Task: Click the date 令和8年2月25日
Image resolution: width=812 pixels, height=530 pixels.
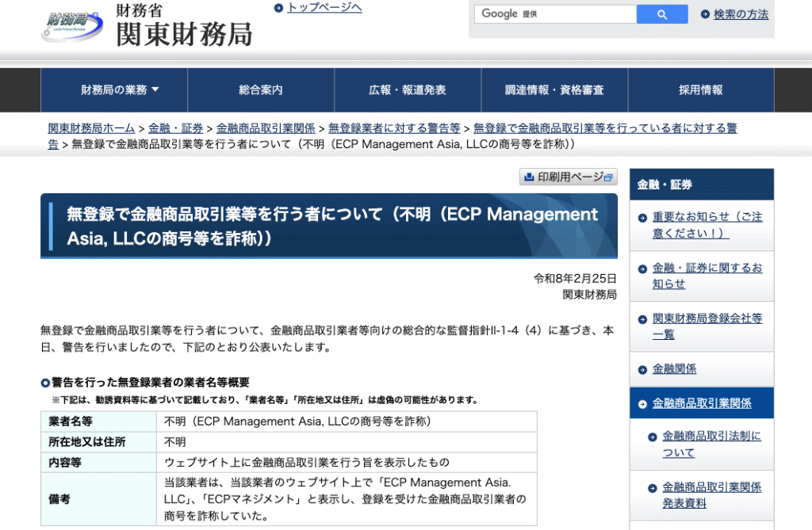Action: pos(576,278)
